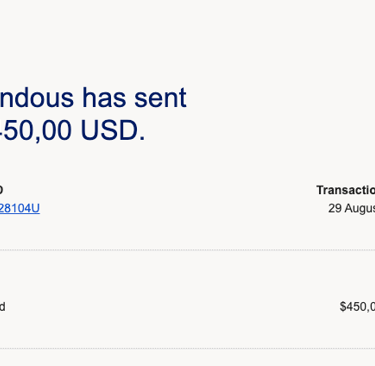
Task: Click the empty space above the blue heading
Action: (x=187, y=40)
